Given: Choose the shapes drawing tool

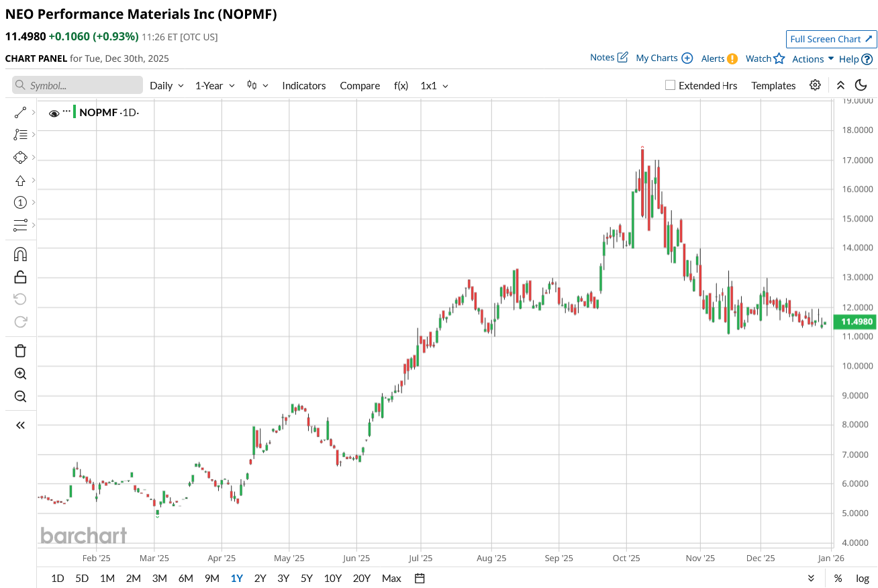Looking at the screenshot, I should 20,158.
